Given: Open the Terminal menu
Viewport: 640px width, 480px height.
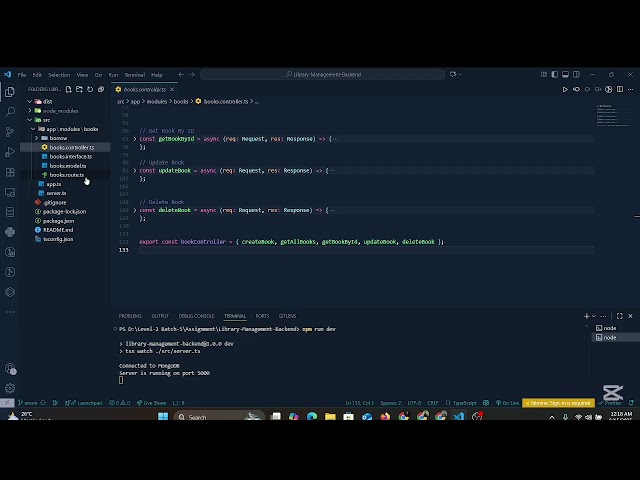Looking at the screenshot, I should (x=135, y=75).
